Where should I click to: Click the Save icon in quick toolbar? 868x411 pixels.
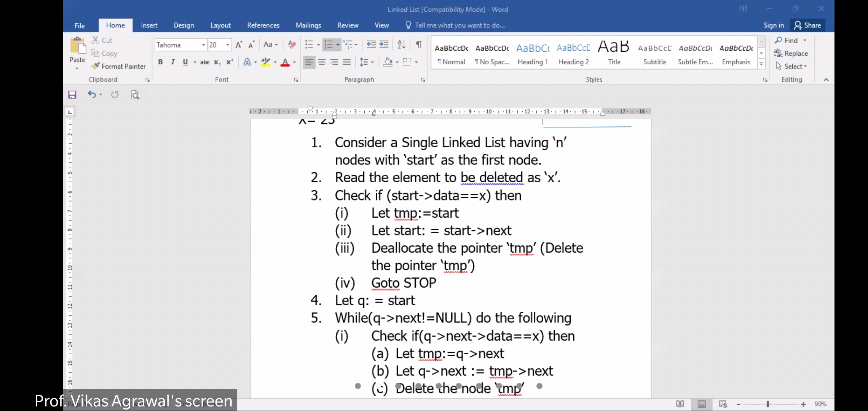(x=72, y=95)
